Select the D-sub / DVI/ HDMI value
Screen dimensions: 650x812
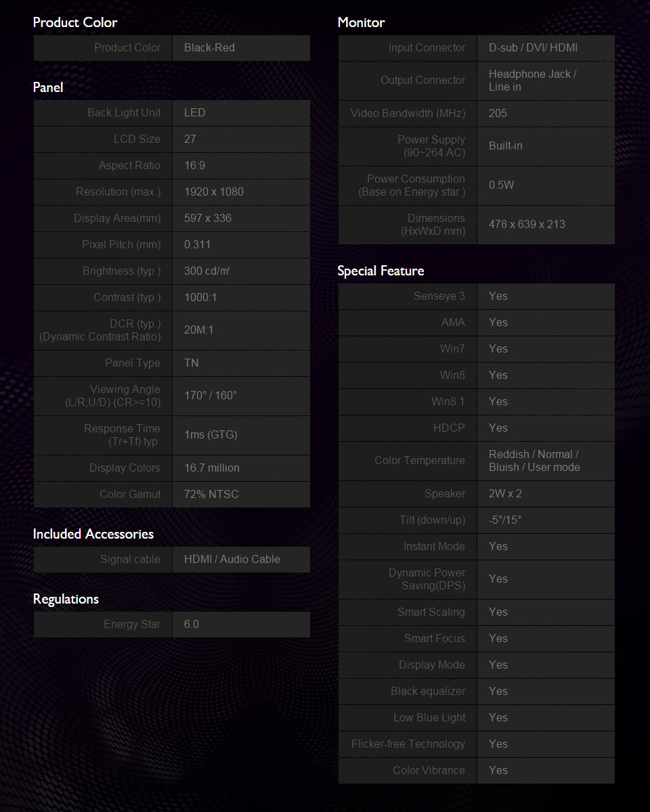[x=534, y=48]
